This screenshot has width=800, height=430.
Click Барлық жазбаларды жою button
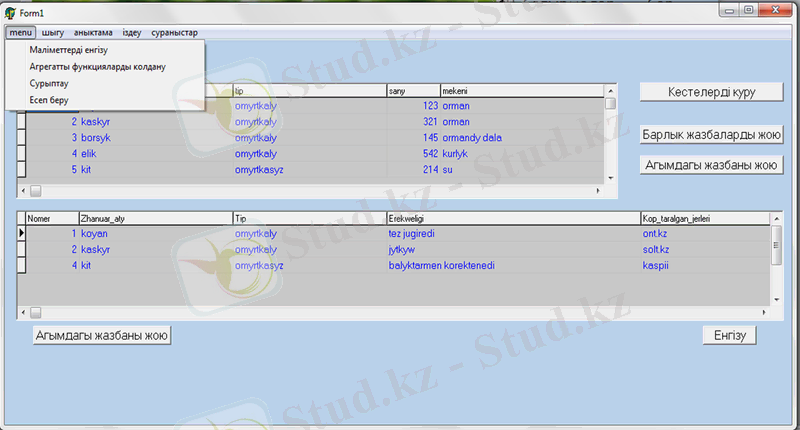pos(711,135)
